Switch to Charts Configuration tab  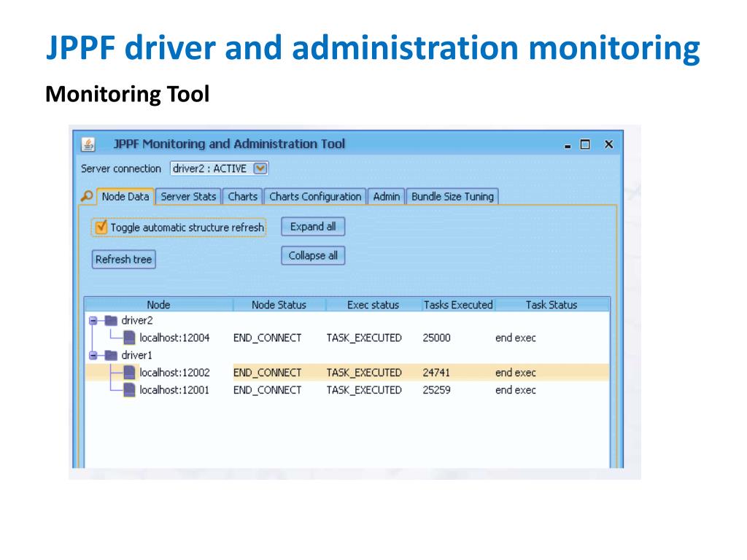click(315, 197)
